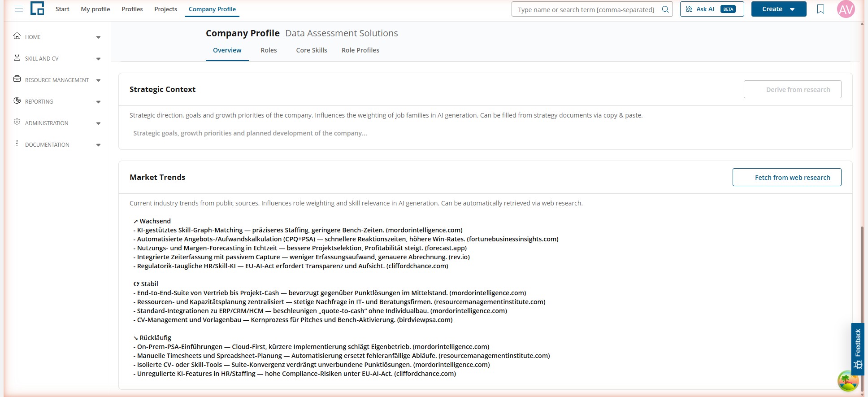868x397 pixels.
Task: Open the Create dropdown button
Action: click(778, 9)
